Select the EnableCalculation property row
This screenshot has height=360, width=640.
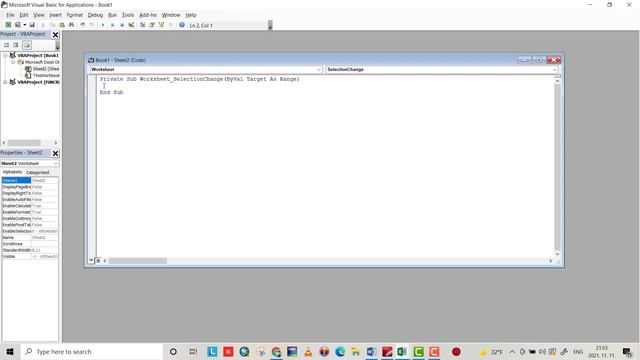click(30, 206)
